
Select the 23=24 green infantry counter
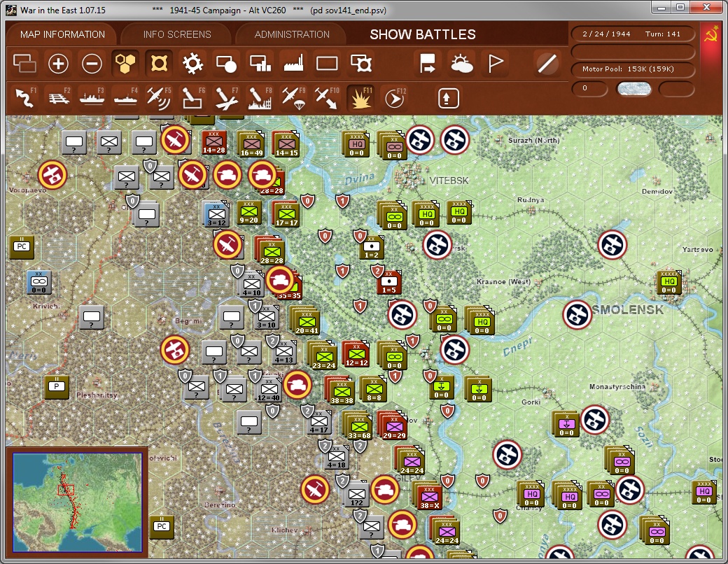pyautogui.click(x=323, y=356)
